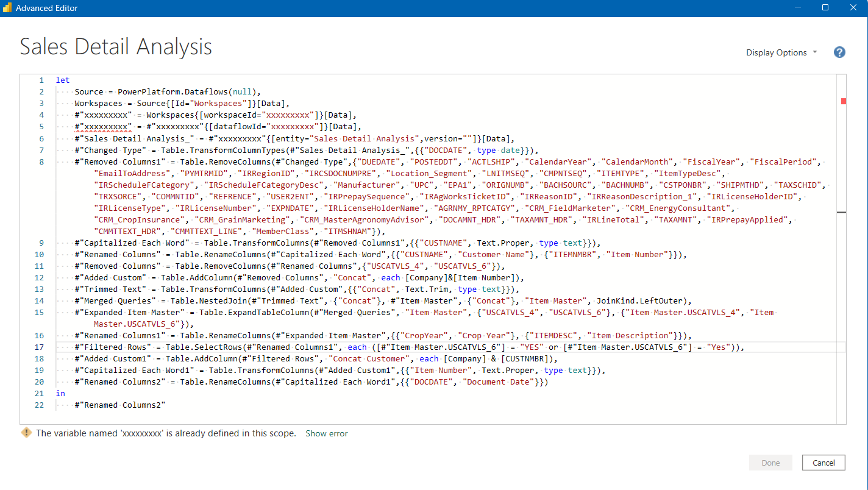Close the Advanced Editor window
Viewport: 868px width, 490px height.
tap(853, 8)
